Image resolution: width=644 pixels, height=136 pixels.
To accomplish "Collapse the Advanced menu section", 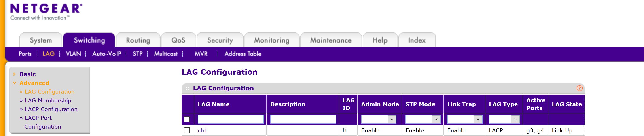I will point(34,83).
